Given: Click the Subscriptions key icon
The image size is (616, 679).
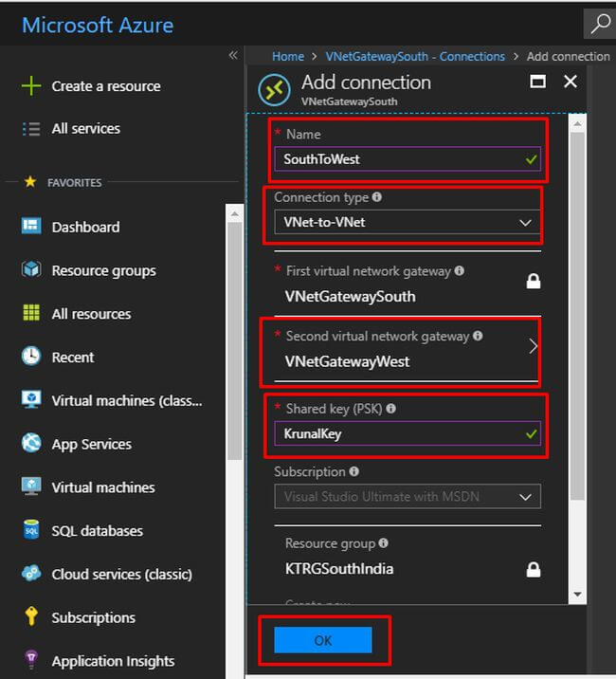Looking at the screenshot, I should (31, 616).
